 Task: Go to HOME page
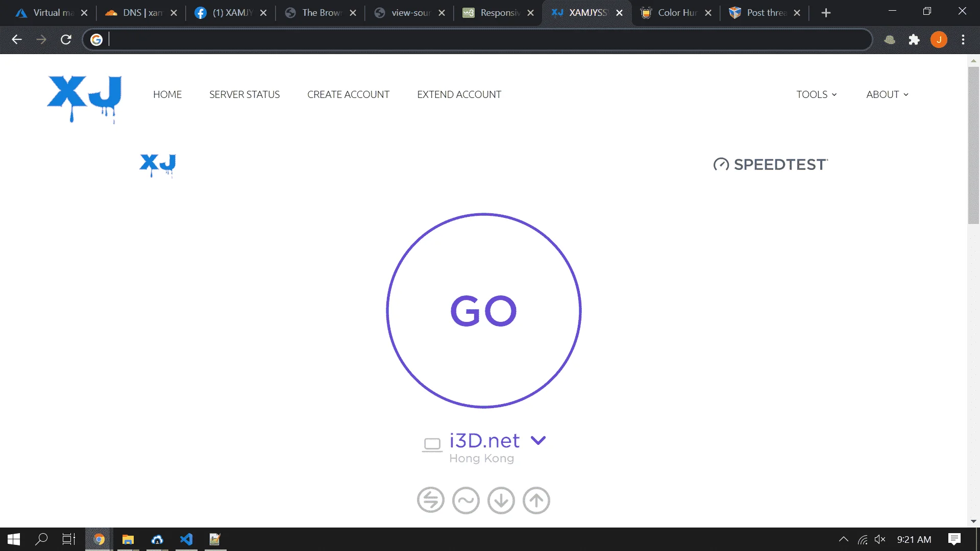[167, 94]
